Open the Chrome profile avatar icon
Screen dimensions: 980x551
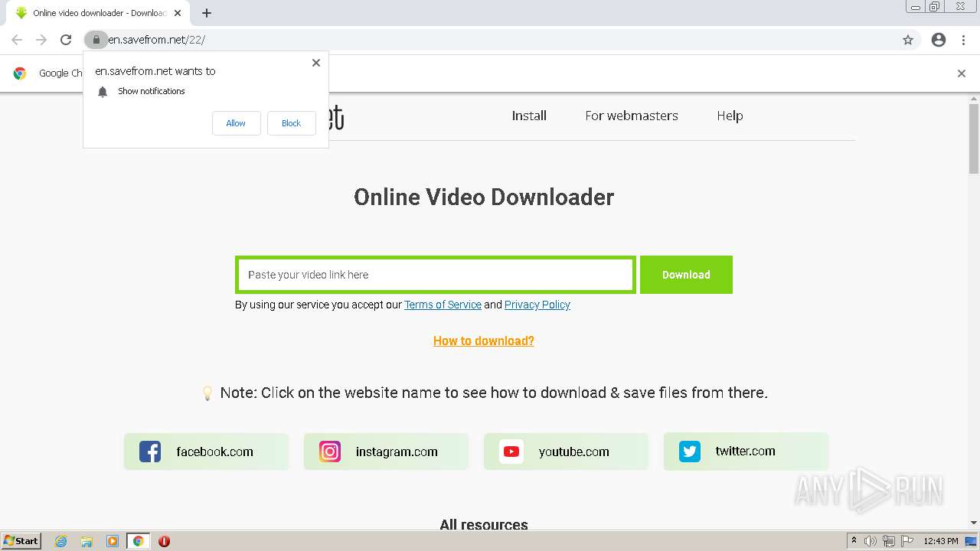939,40
